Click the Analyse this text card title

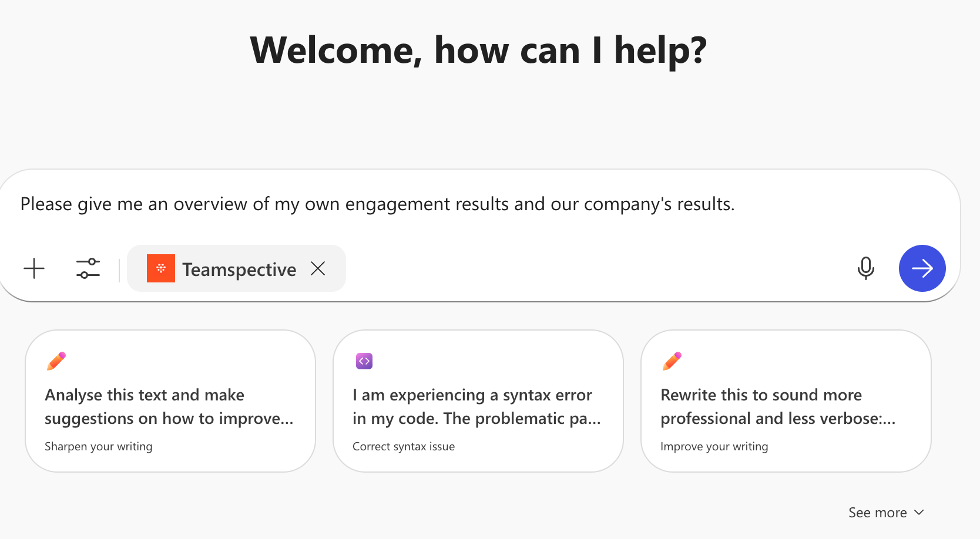click(169, 406)
